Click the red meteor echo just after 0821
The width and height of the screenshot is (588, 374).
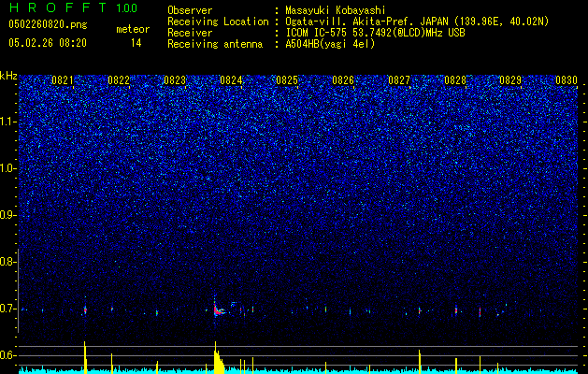click(85, 309)
